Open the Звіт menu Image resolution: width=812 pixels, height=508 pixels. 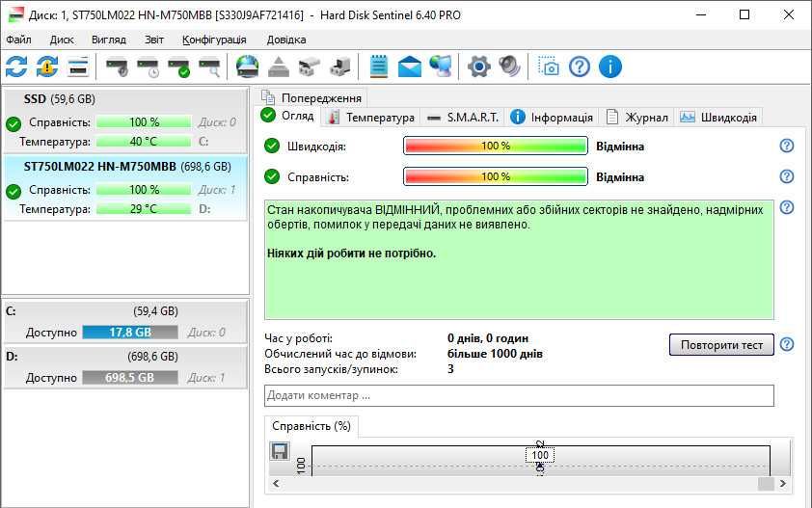[154, 40]
